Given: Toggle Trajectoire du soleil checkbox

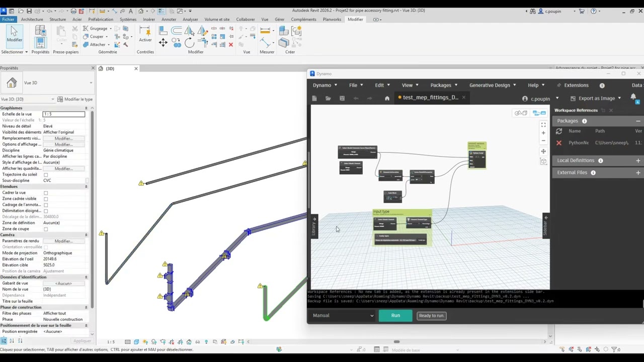Looking at the screenshot, I should 46,174.
